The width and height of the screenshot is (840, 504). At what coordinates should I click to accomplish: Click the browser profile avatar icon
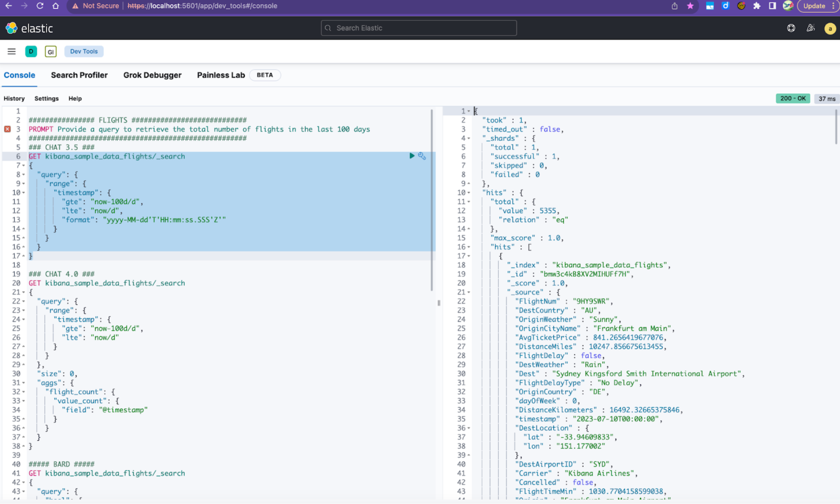pos(788,6)
